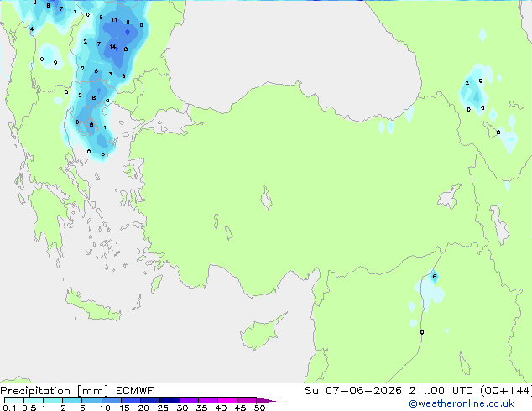
Task: Click the 'Su' weekday label
Action: tap(311, 390)
